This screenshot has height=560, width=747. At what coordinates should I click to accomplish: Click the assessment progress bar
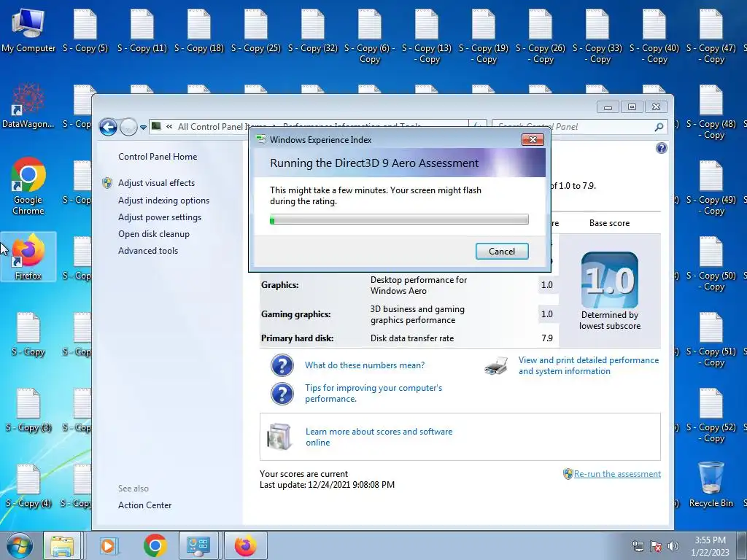click(x=399, y=219)
